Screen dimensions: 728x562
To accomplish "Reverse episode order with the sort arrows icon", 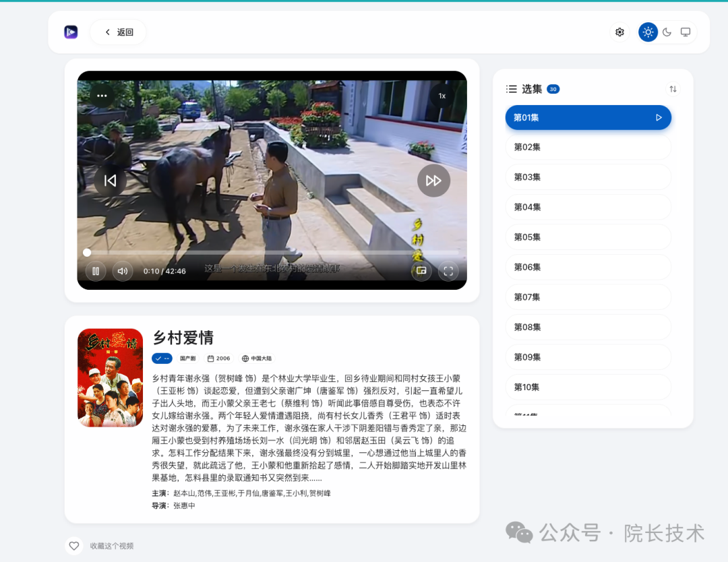I will (x=673, y=88).
